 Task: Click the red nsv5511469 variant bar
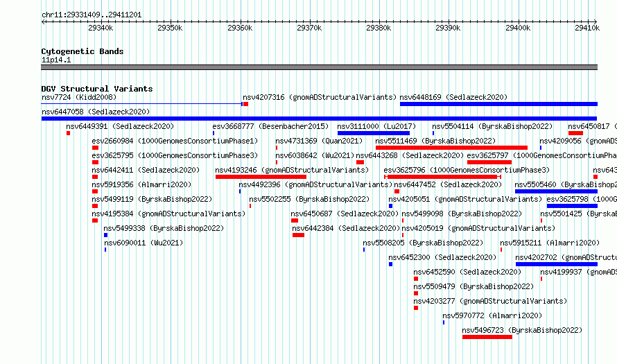(451, 148)
